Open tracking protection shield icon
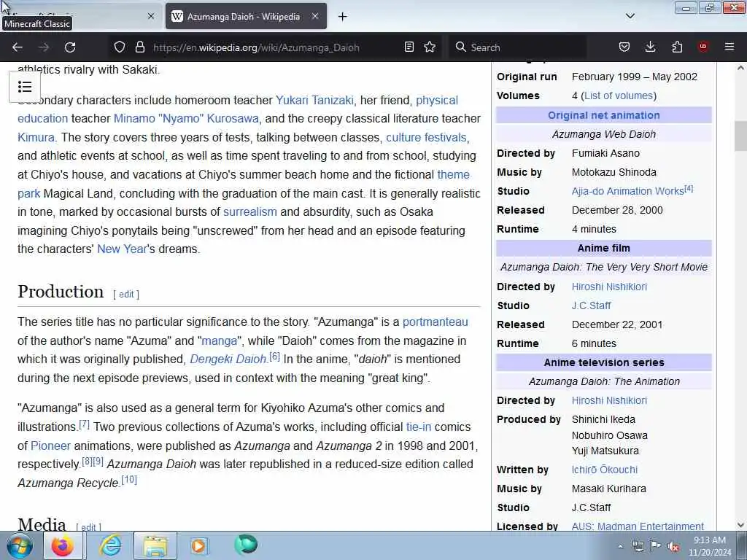The width and height of the screenshot is (747, 560). [120, 47]
